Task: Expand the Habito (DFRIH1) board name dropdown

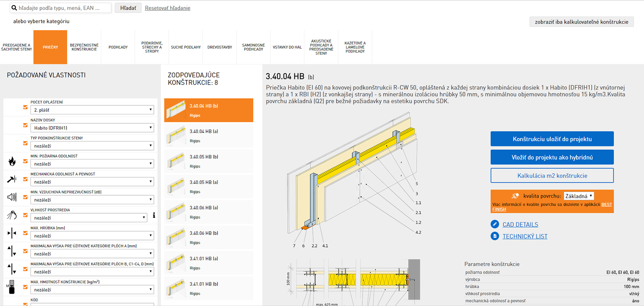Action: (x=92, y=128)
